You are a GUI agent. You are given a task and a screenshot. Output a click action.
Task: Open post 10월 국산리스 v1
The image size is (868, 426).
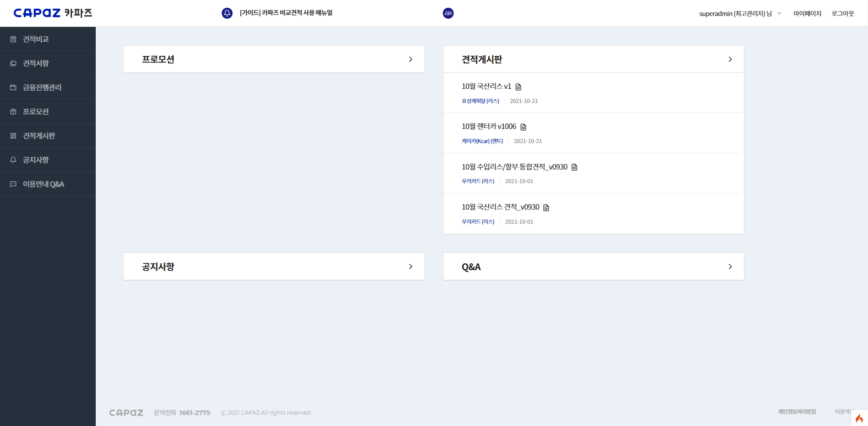point(486,86)
